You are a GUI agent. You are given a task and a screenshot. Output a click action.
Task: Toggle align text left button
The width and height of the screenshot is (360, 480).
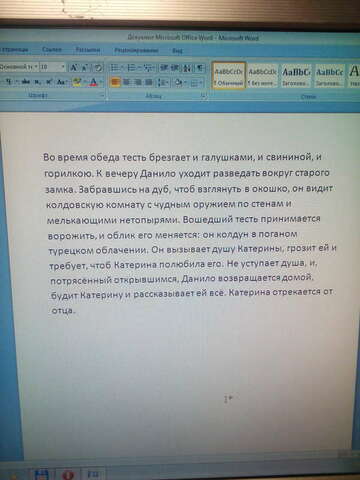pos(115,82)
